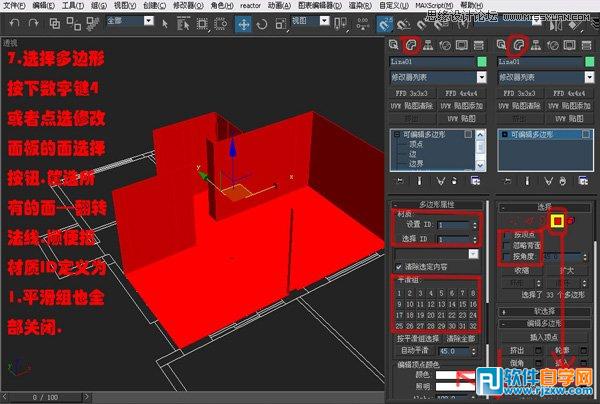Image resolution: width=600 pixels, height=404 pixels.
Task: Open the Utilities tab in right command panel
Action: 586,46
